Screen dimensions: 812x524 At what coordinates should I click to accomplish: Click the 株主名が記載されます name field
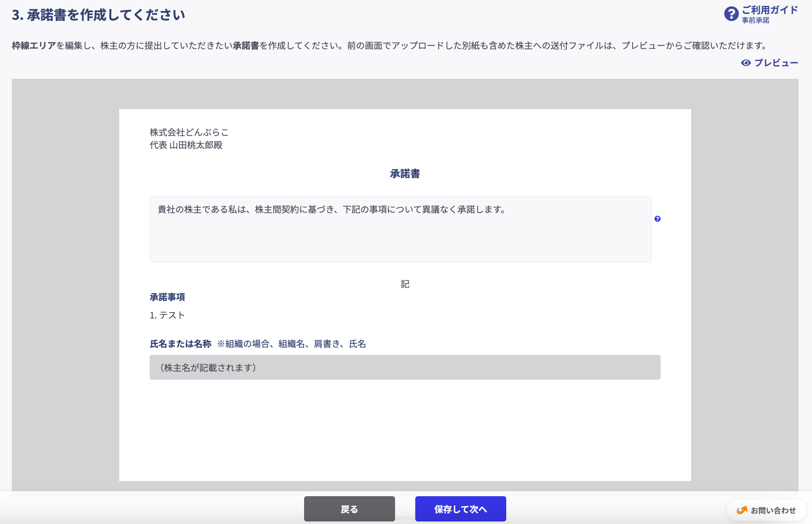pos(405,367)
